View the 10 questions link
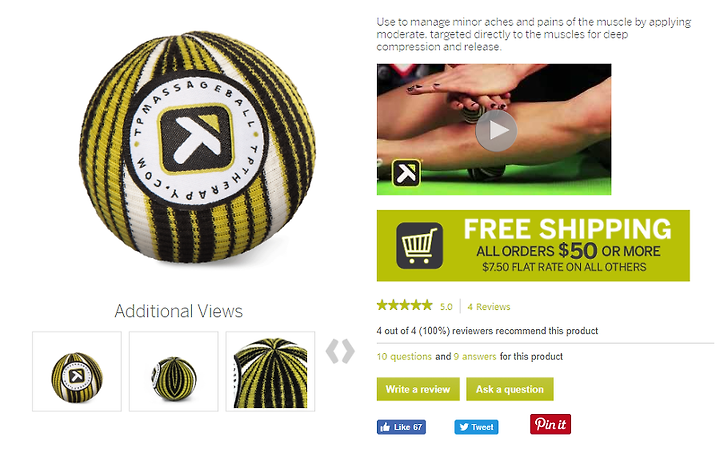The image size is (720, 449). (x=404, y=356)
